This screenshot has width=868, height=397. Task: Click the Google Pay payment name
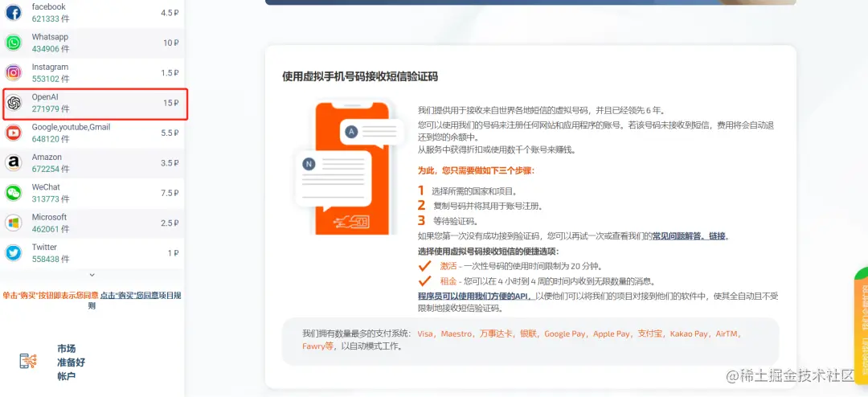coord(565,334)
